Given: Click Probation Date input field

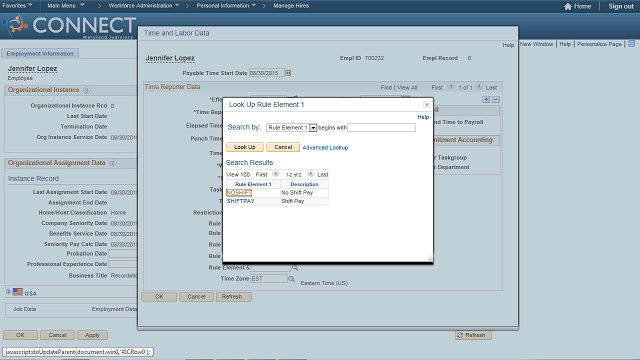Looking at the screenshot, I should tap(123, 254).
